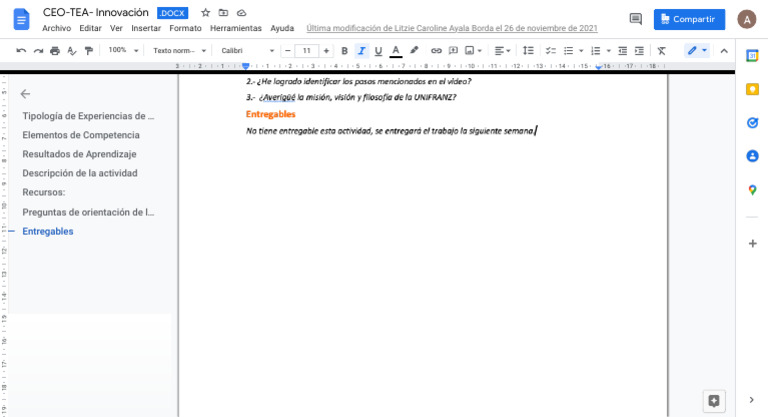Go to Tipología de Experiencias heading
This screenshot has width=768, height=417.
tap(88, 116)
